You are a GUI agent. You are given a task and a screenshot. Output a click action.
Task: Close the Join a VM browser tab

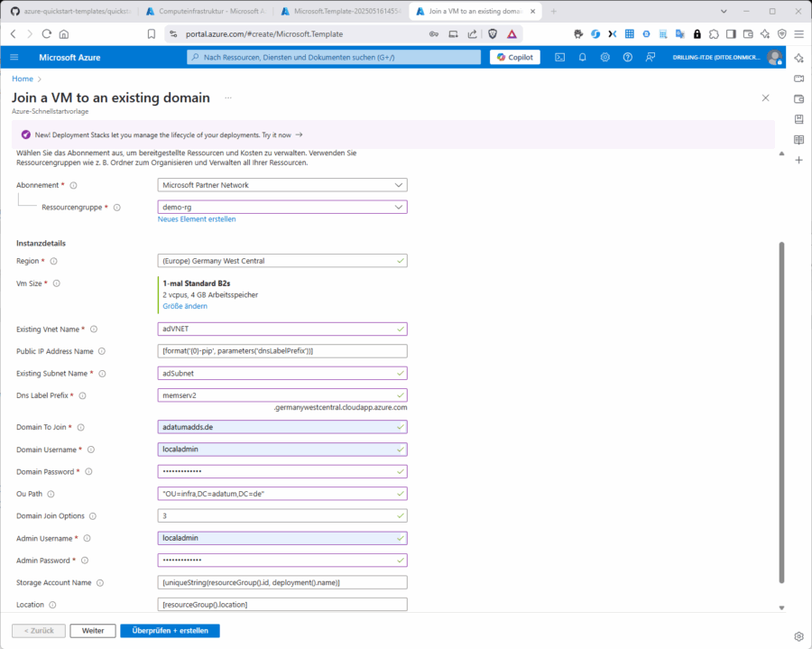[x=532, y=11]
